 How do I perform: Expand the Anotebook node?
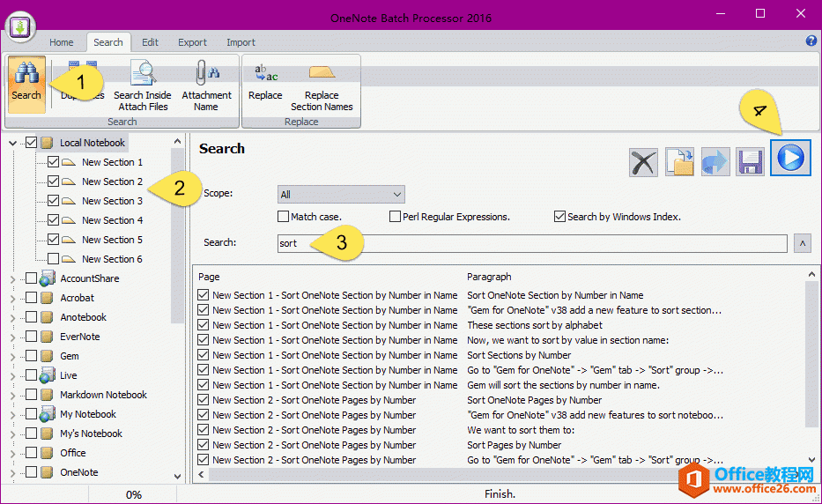tap(13, 318)
